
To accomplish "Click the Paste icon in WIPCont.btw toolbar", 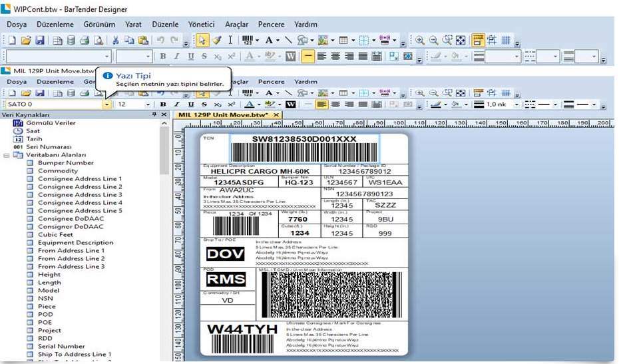I will (143, 41).
